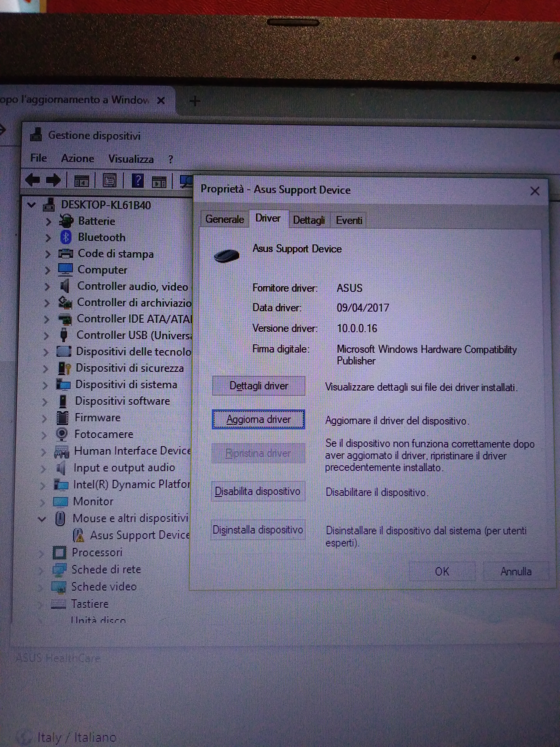Click the Forward arrow in Device Manager toolbar
The image size is (560, 747).
(53, 180)
